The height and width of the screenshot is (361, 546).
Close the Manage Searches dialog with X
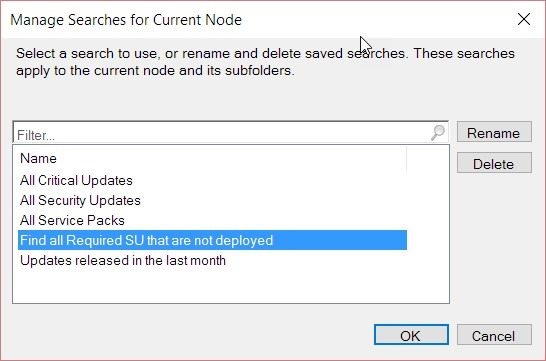pos(524,19)
